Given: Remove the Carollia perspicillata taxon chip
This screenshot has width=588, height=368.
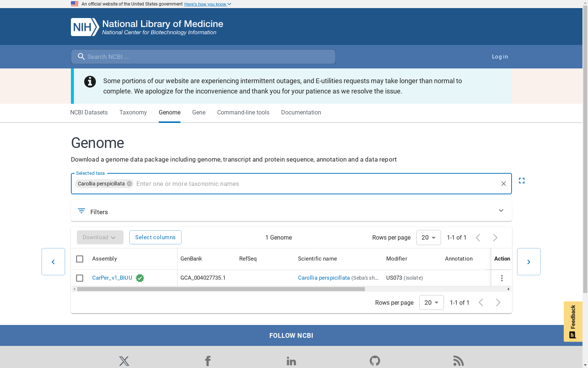Looking at the screenshot, I should pyautogui.click(x=129, y=184).
